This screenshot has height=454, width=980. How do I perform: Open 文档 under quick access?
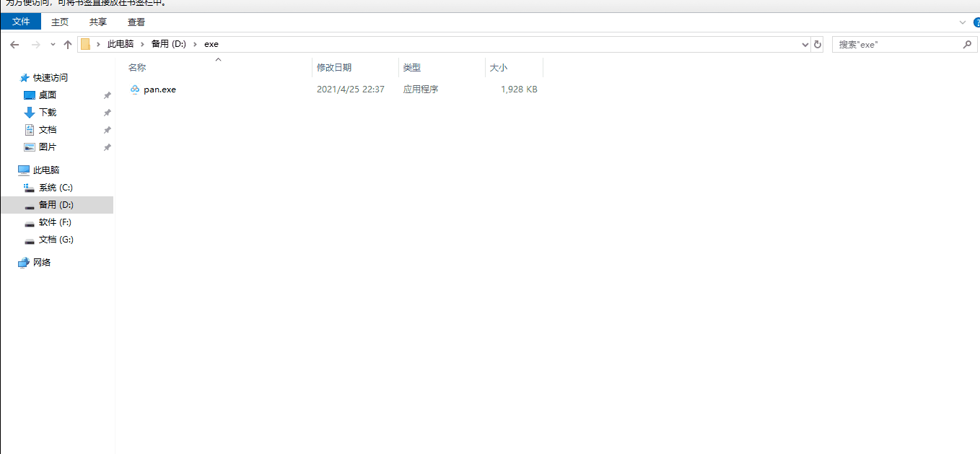48,130
